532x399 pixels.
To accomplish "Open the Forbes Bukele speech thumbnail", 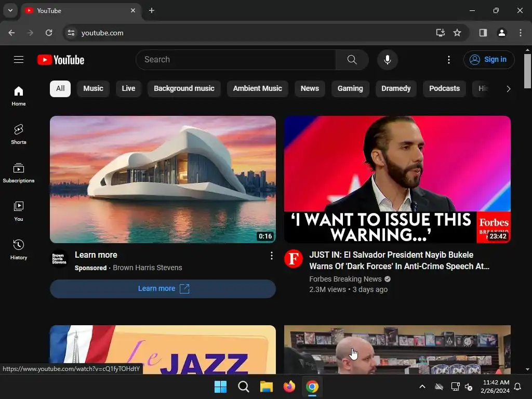I will 397,179.
